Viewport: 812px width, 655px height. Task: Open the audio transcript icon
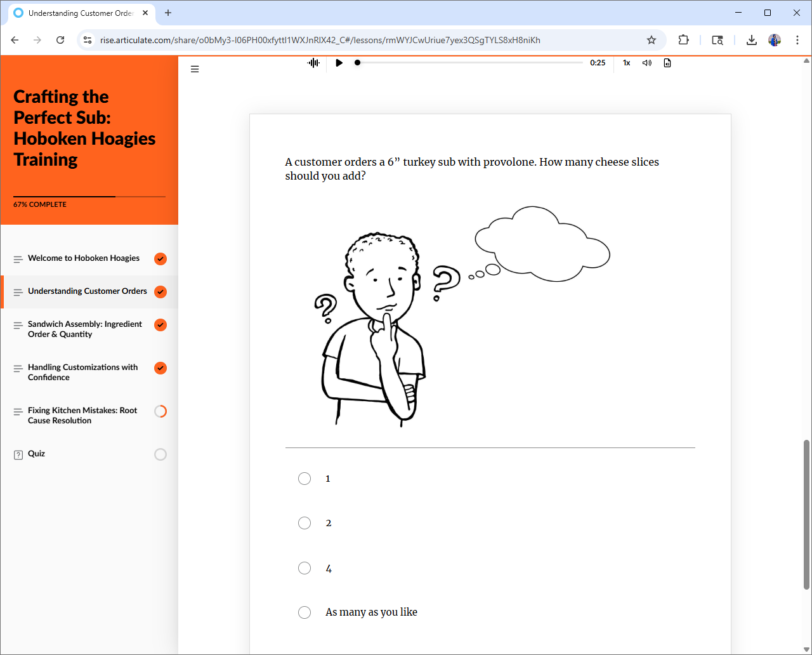click(667, 63)
